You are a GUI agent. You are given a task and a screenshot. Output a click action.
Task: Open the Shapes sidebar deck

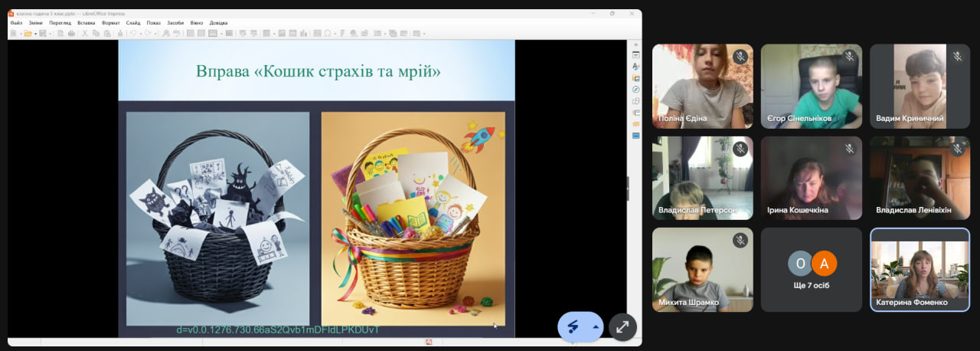(x=635, y=101)
